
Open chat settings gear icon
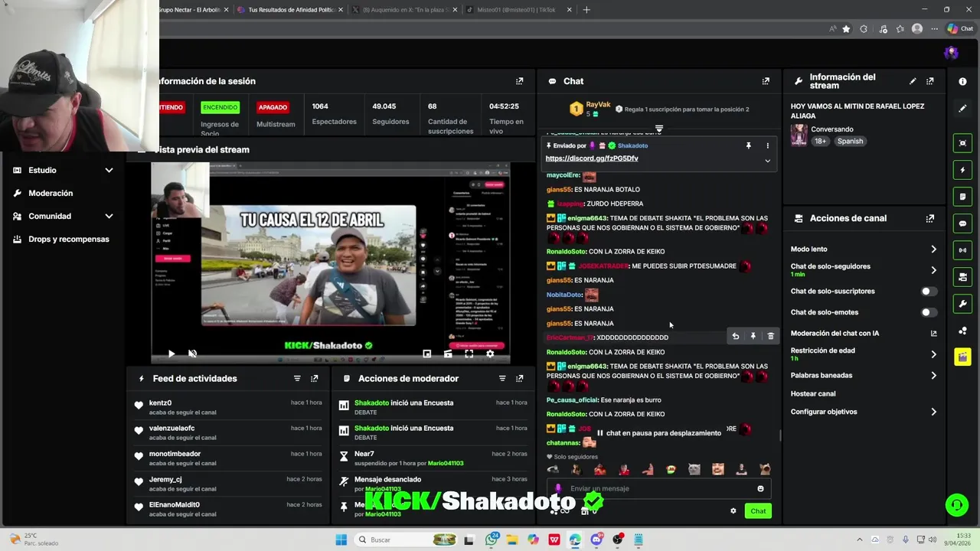pos(733,510)
